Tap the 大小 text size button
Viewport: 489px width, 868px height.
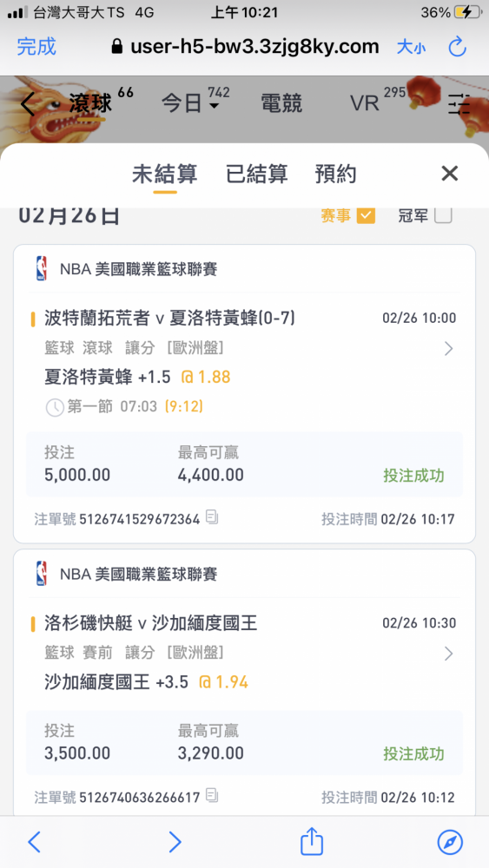pyautogui.click(x=411, y=47)
